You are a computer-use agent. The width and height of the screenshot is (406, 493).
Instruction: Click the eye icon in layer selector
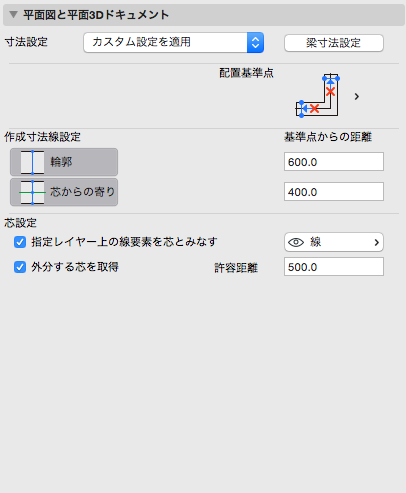pos(296,242)
